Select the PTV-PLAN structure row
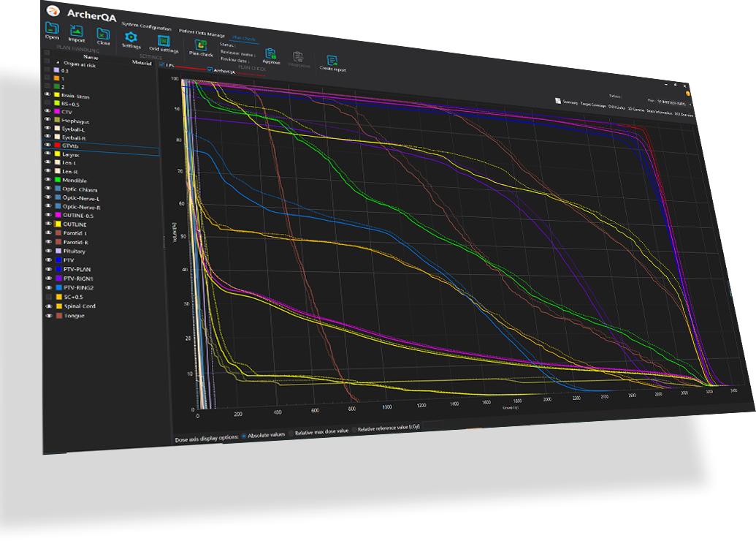 tap(102, 269)
